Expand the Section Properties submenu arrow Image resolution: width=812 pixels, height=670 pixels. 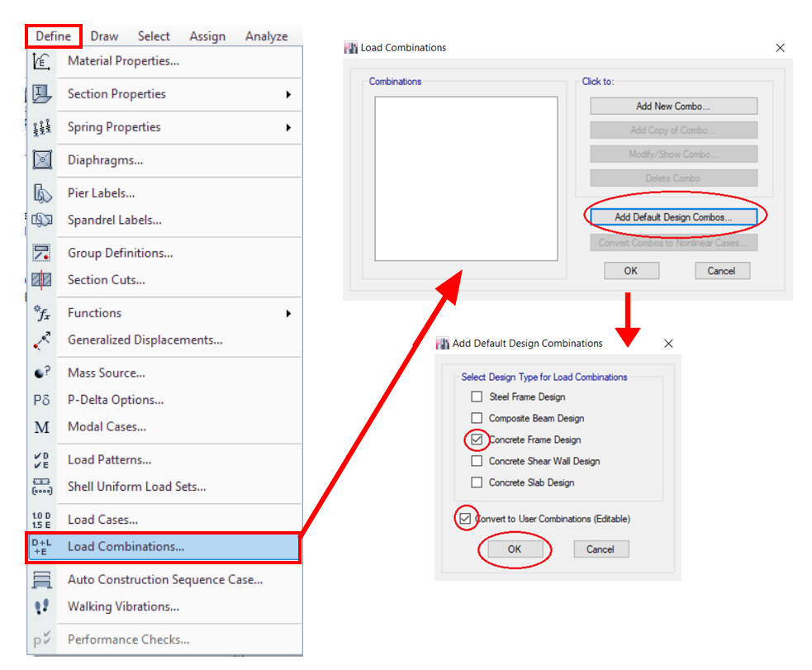click(x=288, y=94)
